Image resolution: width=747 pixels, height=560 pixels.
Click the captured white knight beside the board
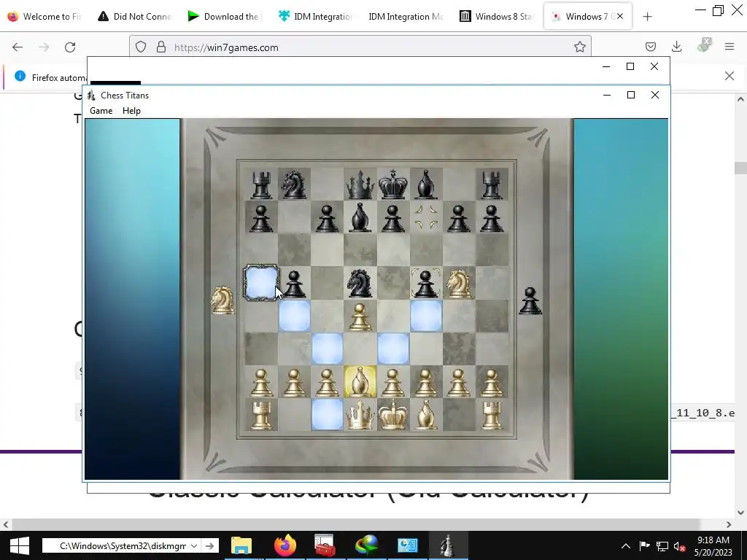223,300
